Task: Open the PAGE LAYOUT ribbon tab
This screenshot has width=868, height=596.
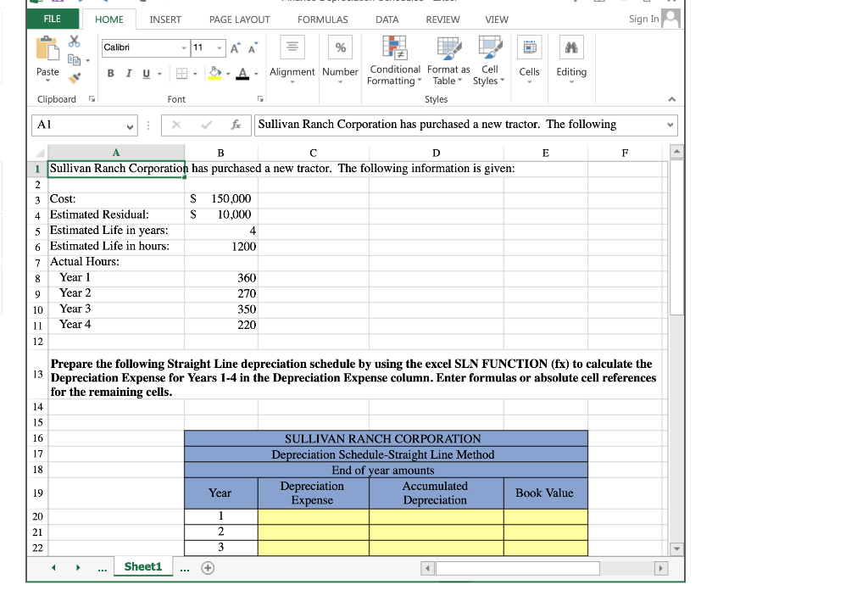Action: click(240, 19)
